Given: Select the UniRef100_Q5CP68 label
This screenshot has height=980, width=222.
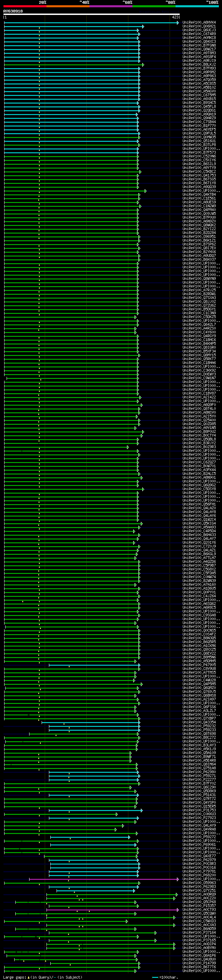Looking at the screenshot, I should pyautogui.click(x=199, y=902).
